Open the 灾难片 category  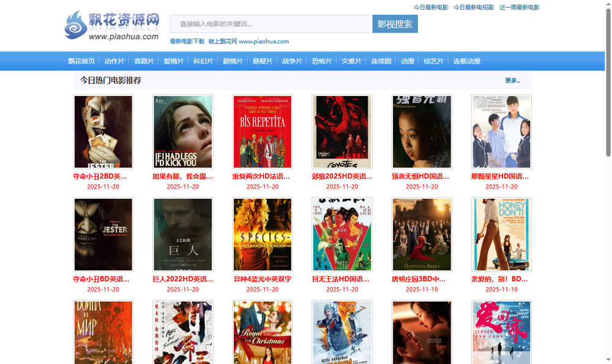point(351,61)
